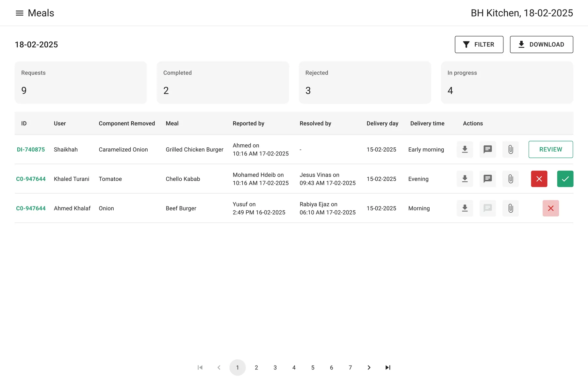Click the Reported by column header
Image resolution: width=588 pixels, height=392 pixels.
[x=248, y=123]
